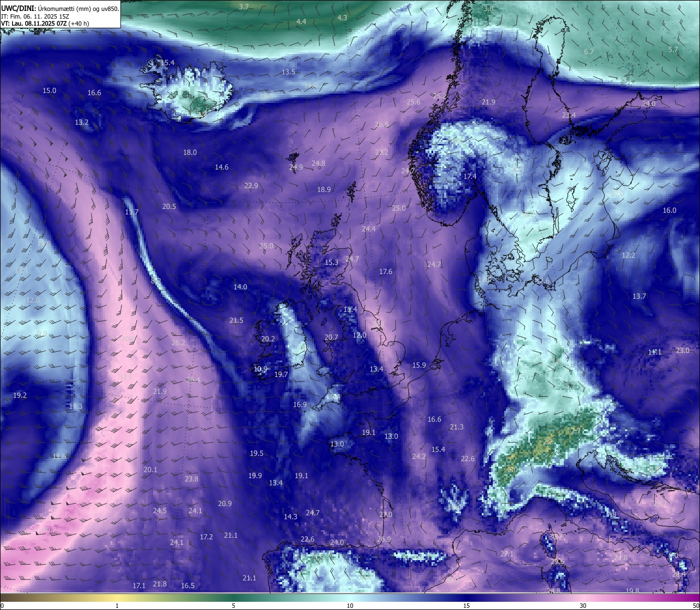Click the 16.9 value southwest of Cornwall
700x610 pixels.
(300, 405)
